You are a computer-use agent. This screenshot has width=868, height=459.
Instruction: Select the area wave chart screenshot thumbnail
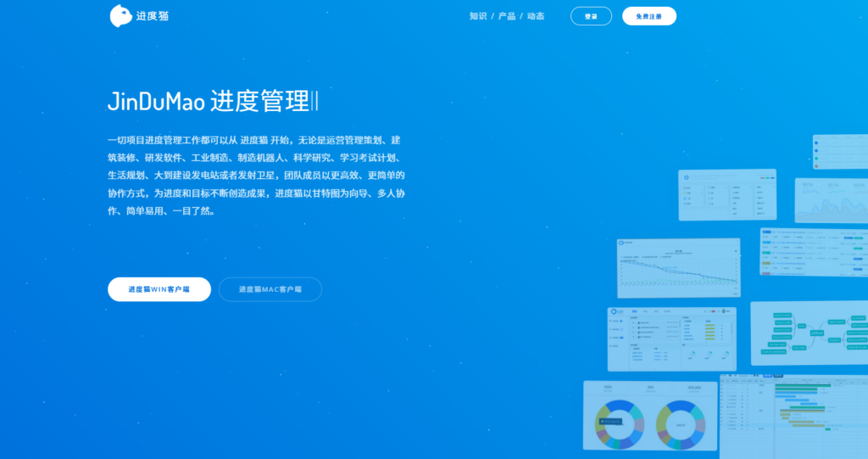point(832,201)
